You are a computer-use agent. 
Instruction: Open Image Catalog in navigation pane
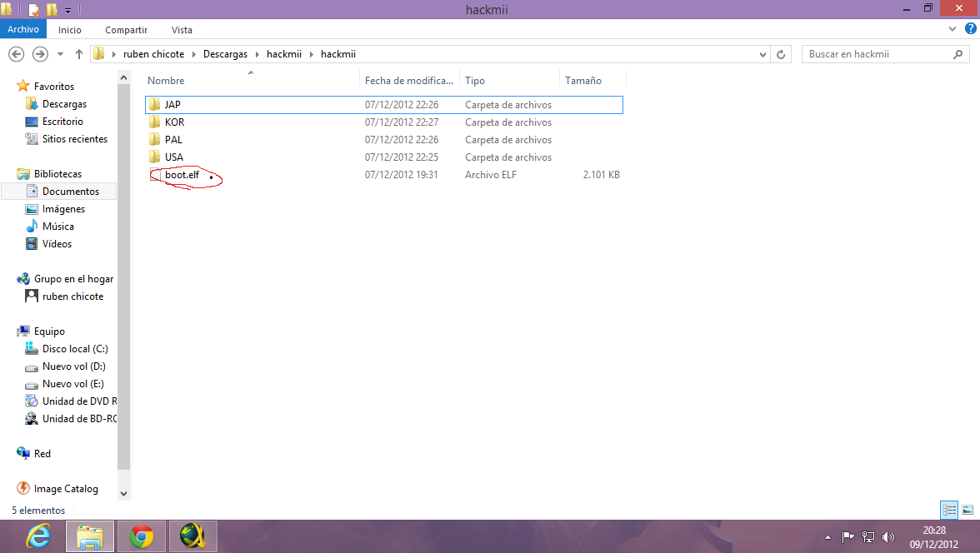point(66,489)
